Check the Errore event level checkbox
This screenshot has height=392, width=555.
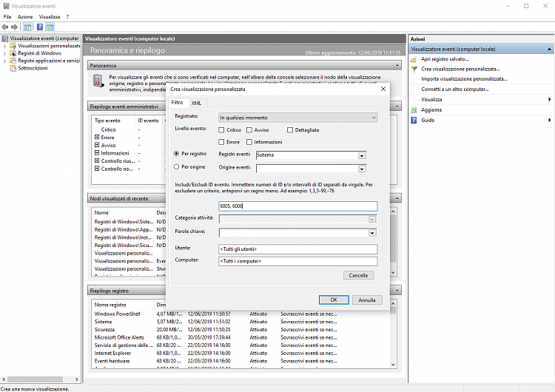tap(222, 141)
